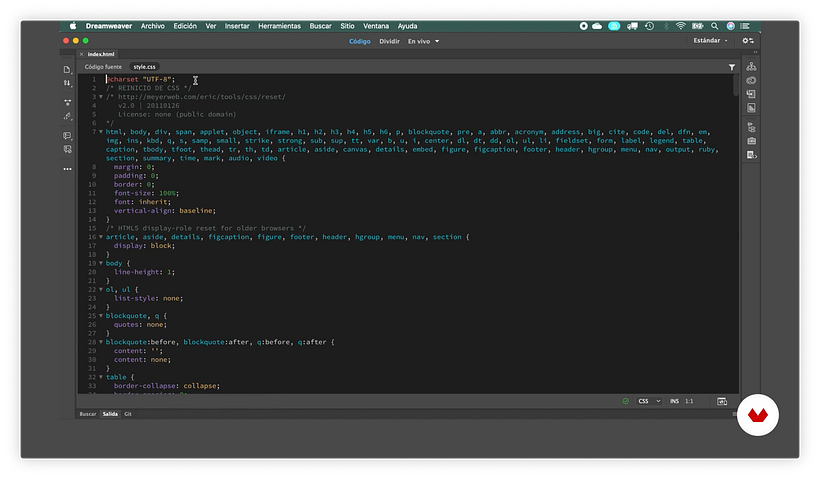
Task: Toggle the INS insert mode indicator
Action: coord(674,401)
